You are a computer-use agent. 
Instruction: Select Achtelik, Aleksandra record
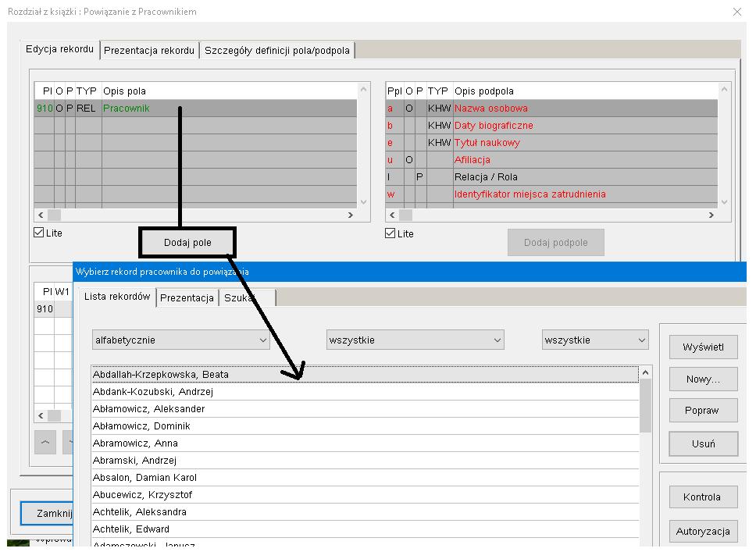365,512
